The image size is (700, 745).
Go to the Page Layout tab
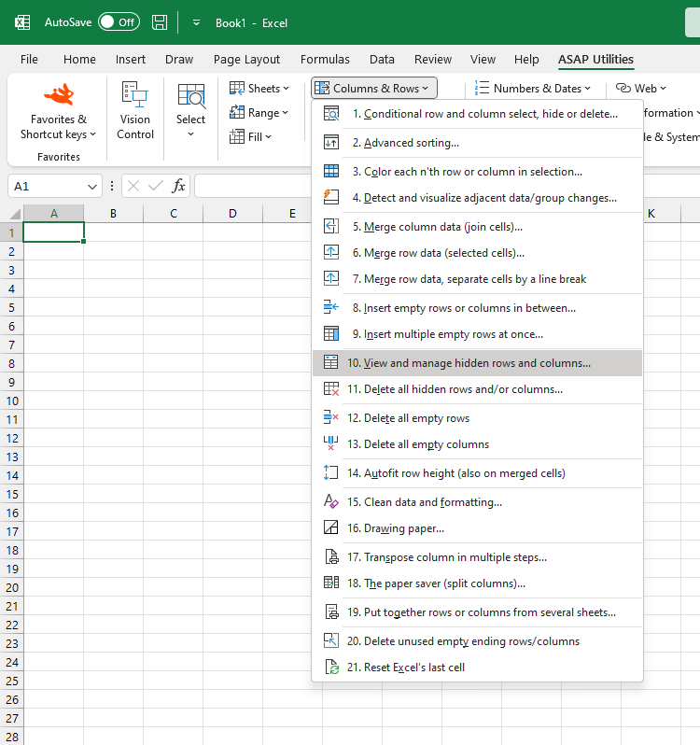coord(246,60)
